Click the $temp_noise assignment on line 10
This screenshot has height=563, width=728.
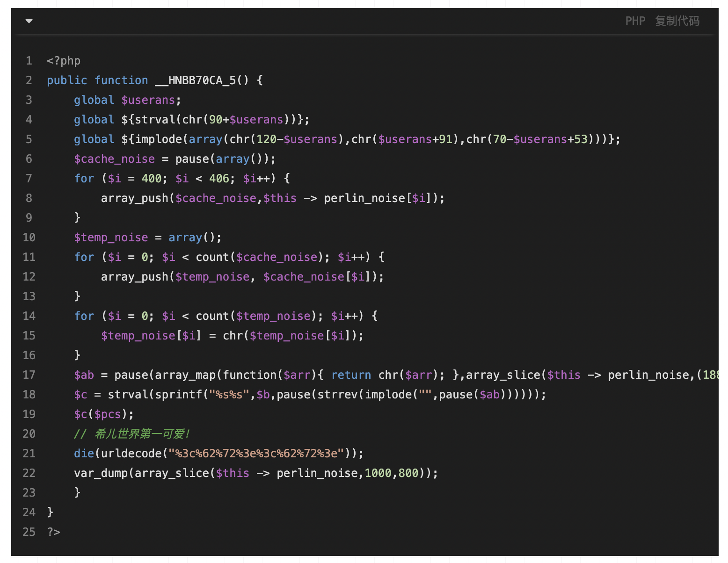click(x=111, y=238)
